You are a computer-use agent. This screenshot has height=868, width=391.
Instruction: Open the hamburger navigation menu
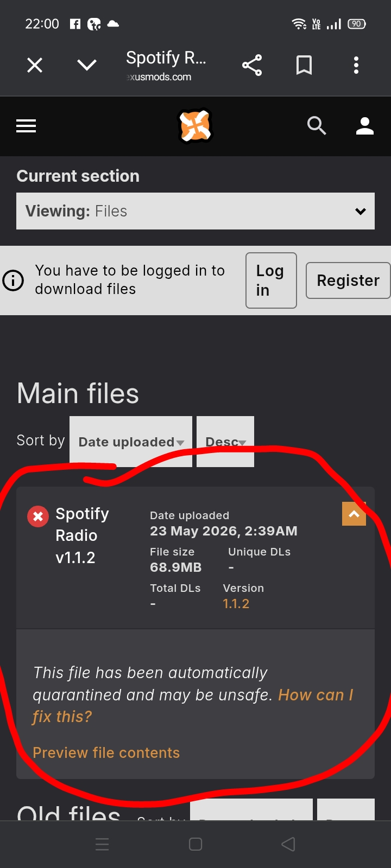pos(26,126)
